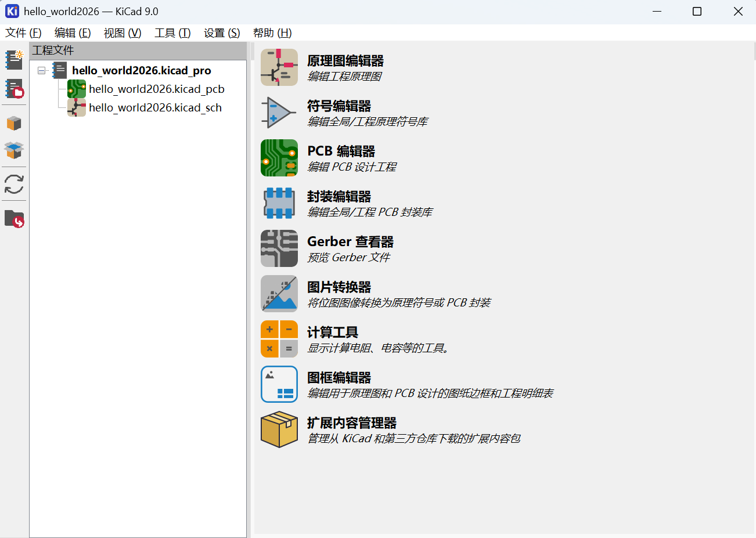Click description text 编辑全局/工程原理符号库
The width and height of the screenshot is (756, 538).
point(368,122)
